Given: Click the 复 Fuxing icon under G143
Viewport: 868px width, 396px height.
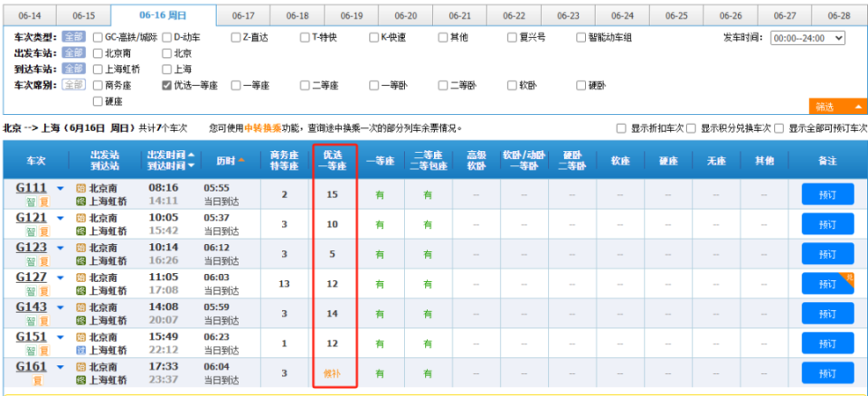Looking at the screenshot, I should pos(43,321).
